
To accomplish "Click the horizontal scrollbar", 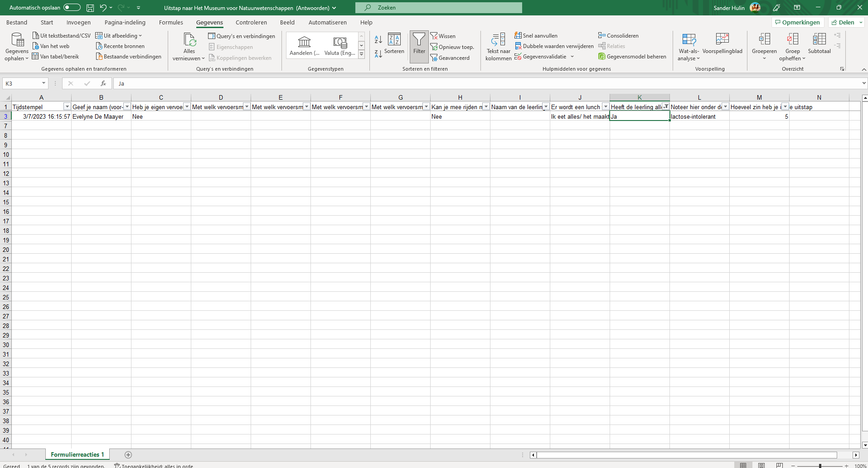I will pos(687,455).
